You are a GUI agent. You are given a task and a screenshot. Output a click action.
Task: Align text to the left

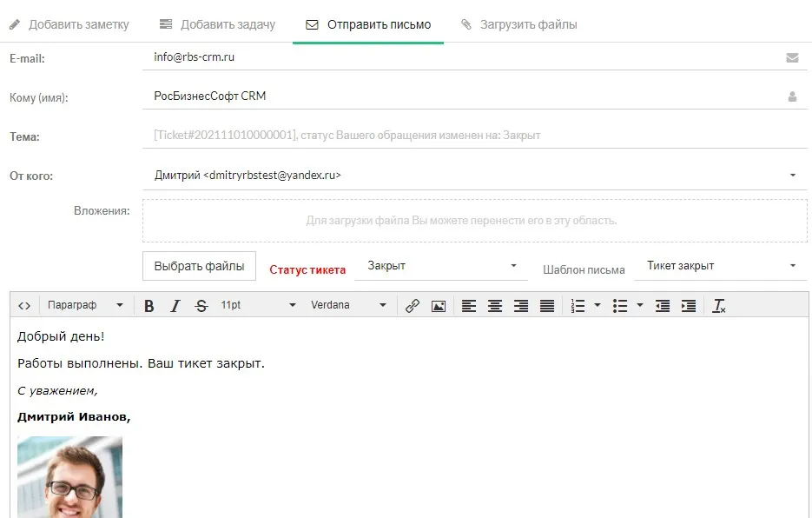tap(469, 306)
